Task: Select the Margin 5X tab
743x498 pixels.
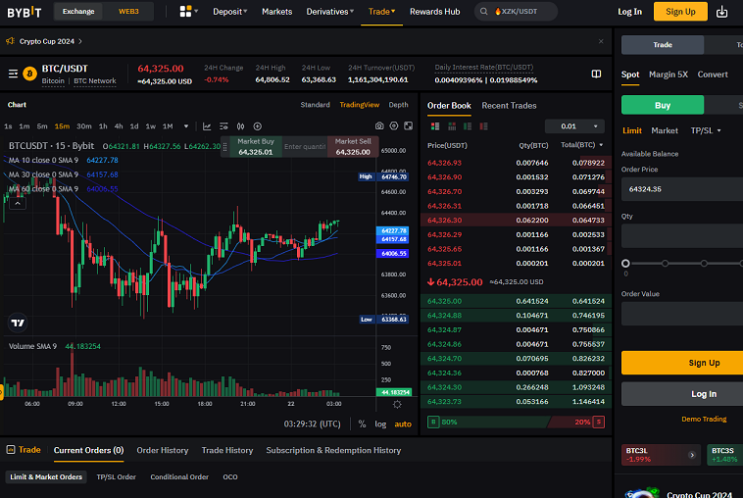Action: 668,74
